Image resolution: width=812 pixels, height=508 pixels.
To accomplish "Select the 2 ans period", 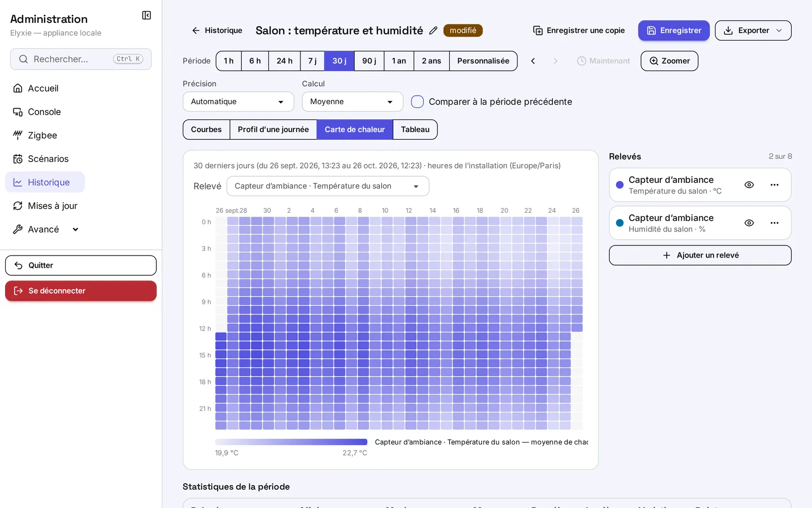I will tap(431, 61).
